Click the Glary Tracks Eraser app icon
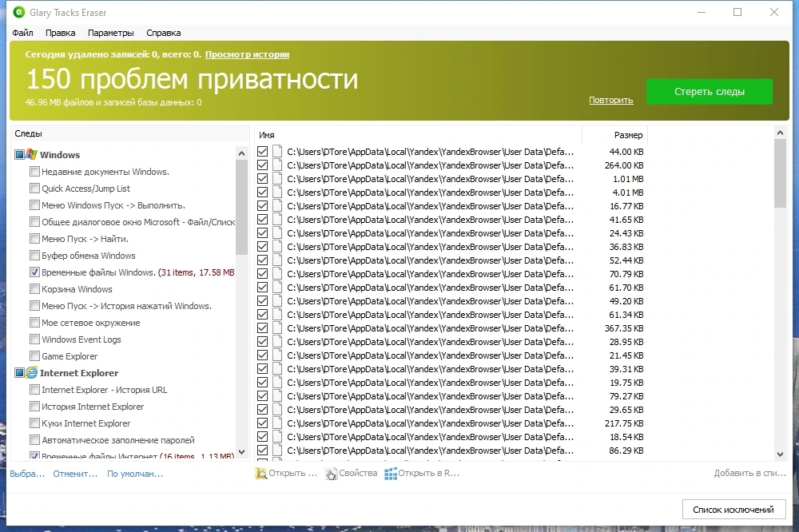 19,12
